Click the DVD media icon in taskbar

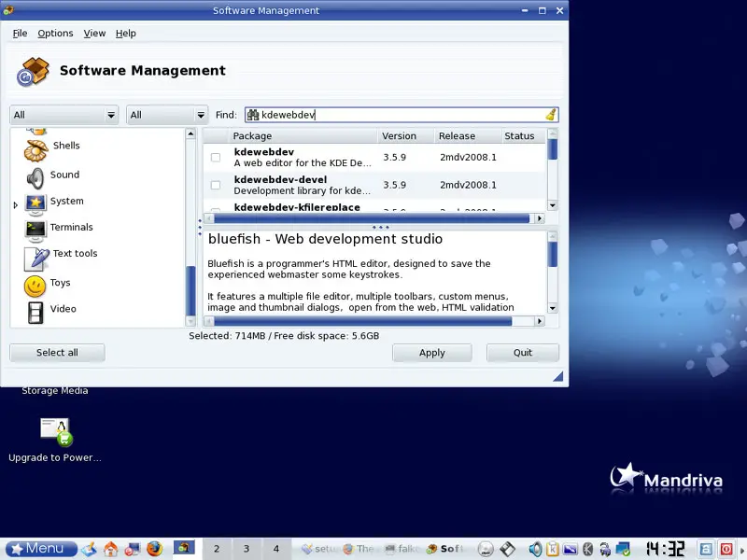(x=486, y=549)
